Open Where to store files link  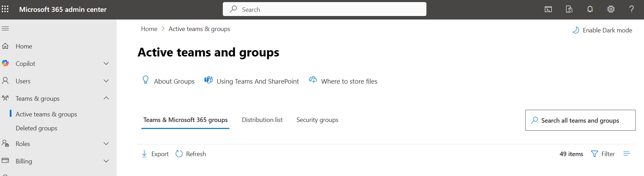[349, 81]
